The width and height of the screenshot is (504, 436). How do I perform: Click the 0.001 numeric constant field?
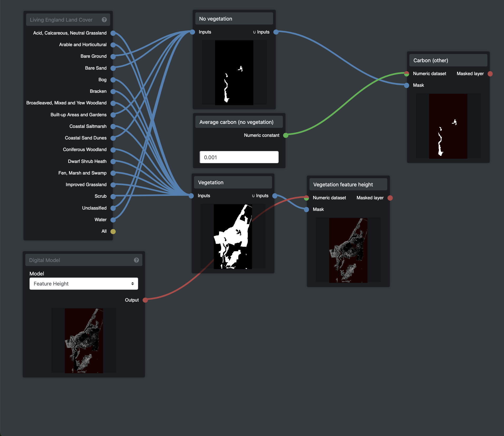tap(239, 157)
